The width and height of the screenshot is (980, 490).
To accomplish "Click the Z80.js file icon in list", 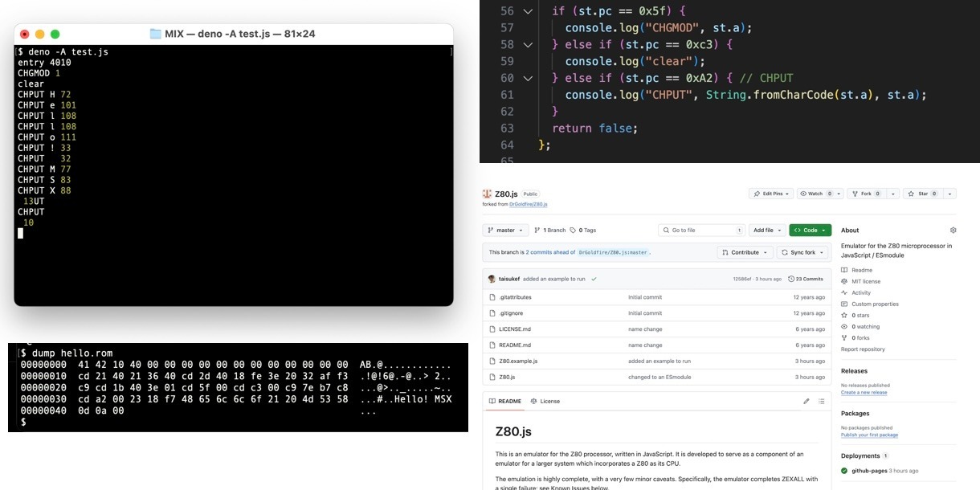I will (492, 377).
